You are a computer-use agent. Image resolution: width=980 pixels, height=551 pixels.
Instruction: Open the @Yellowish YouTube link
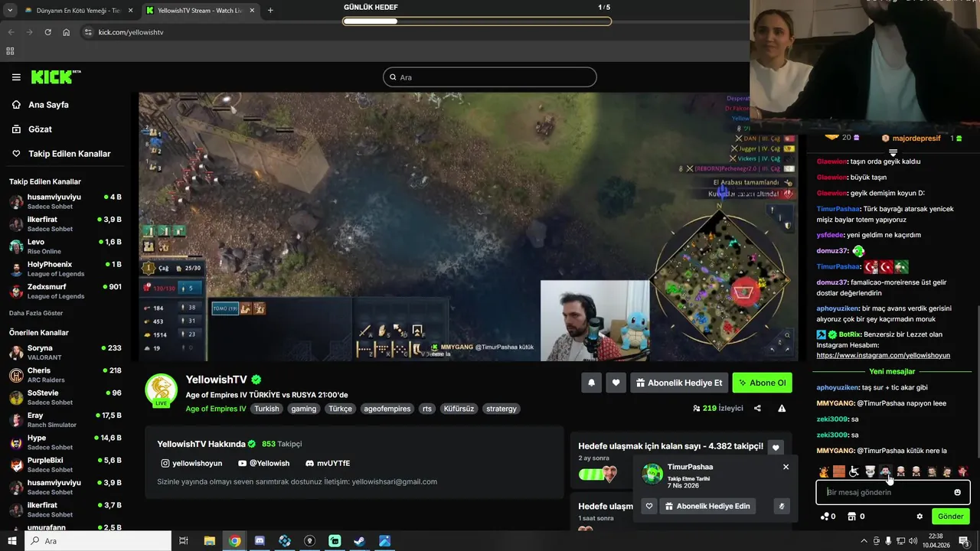pos(264,463)
